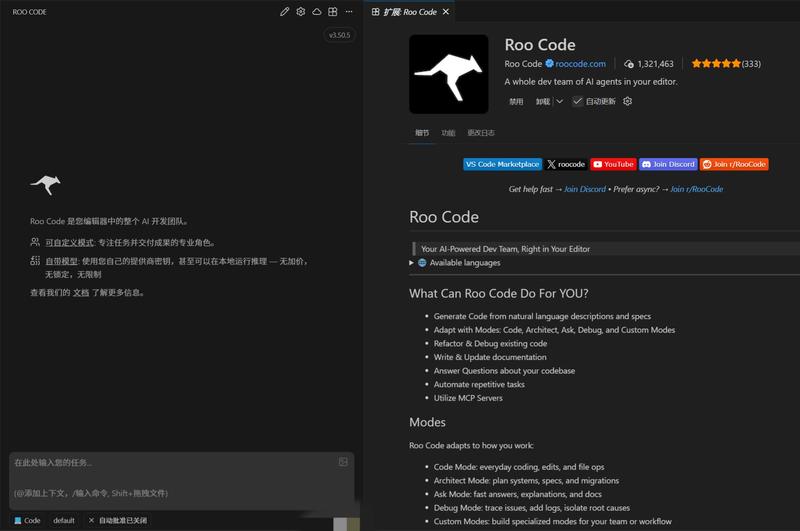The image size is (800, 531).
Task: Close the 扩展: Roo Code tab
Action: point(446,12)
